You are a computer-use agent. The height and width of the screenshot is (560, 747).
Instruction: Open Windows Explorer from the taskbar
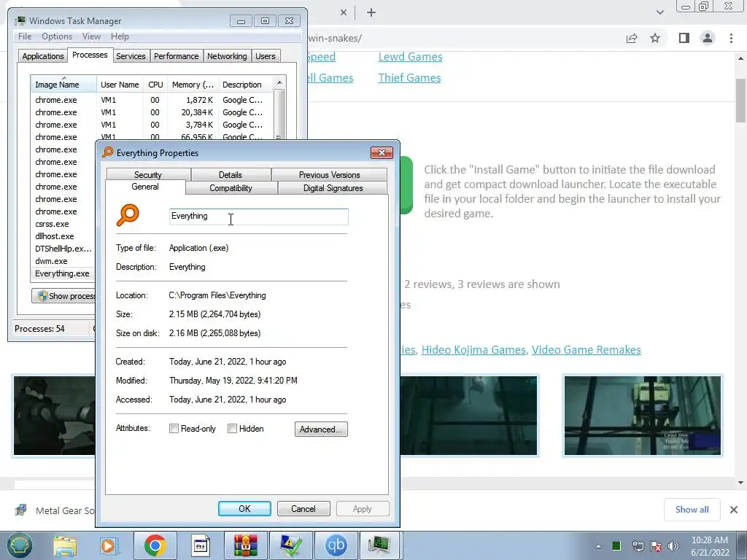pyautogui.click(x=65, y=545)
